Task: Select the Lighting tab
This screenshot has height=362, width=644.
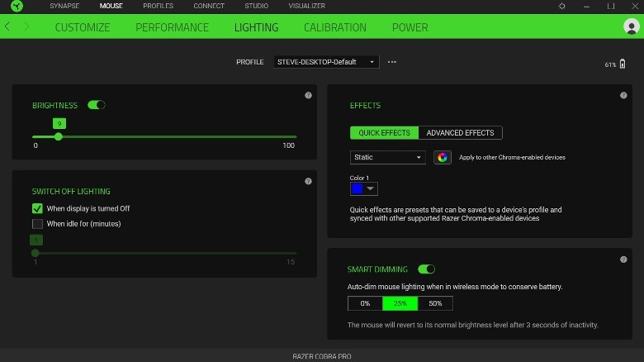Action: [256, 27]
